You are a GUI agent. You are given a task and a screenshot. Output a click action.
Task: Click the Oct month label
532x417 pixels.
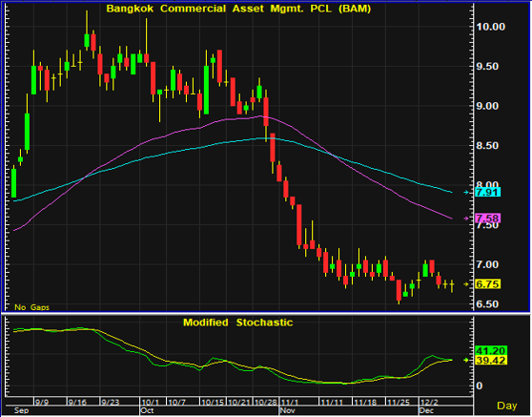tap(147, 410)
